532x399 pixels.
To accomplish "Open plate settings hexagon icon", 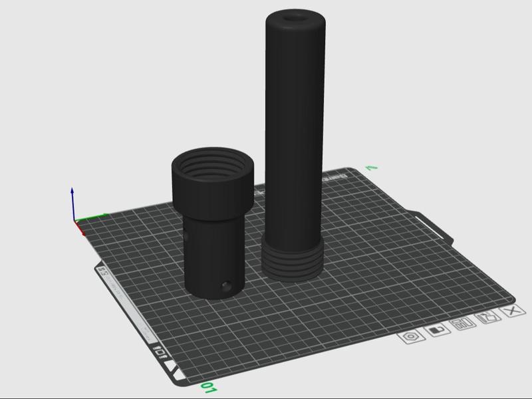I will click(411, 337).
